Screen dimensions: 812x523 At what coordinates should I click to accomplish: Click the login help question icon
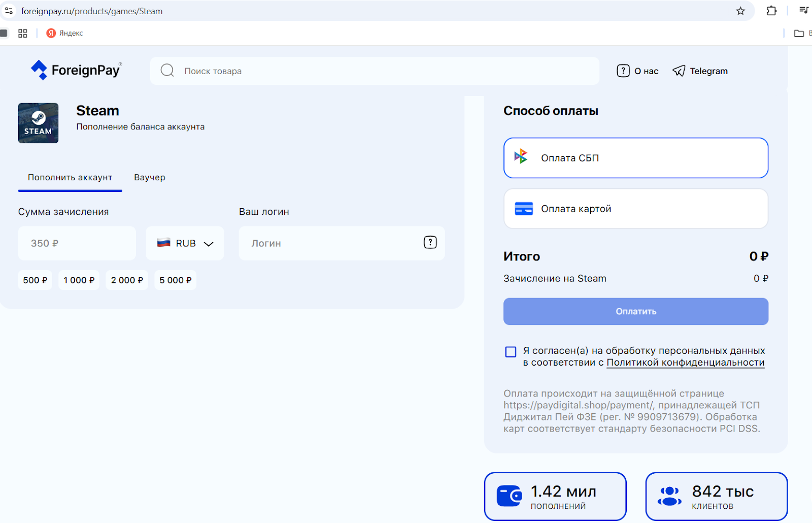[x=430, y=243]
